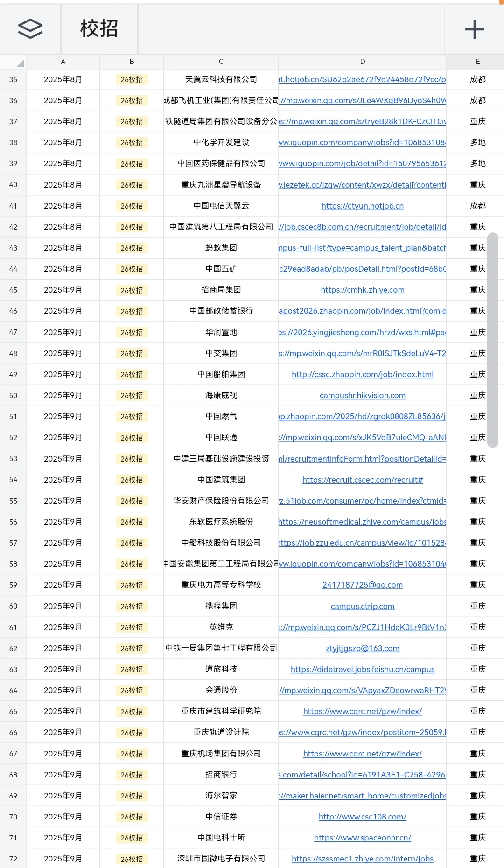Select cell 海康威视
This screenshot has height=868, width=504.
point(221,395)
